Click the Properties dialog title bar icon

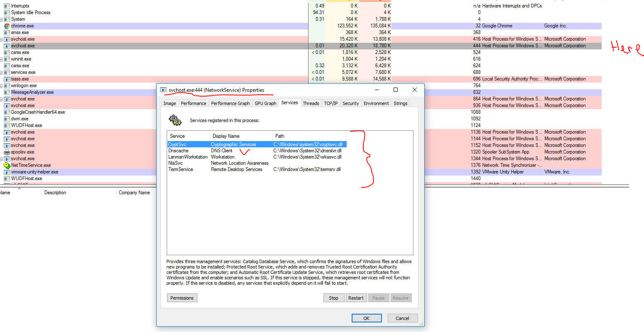[x=163, y=90]
